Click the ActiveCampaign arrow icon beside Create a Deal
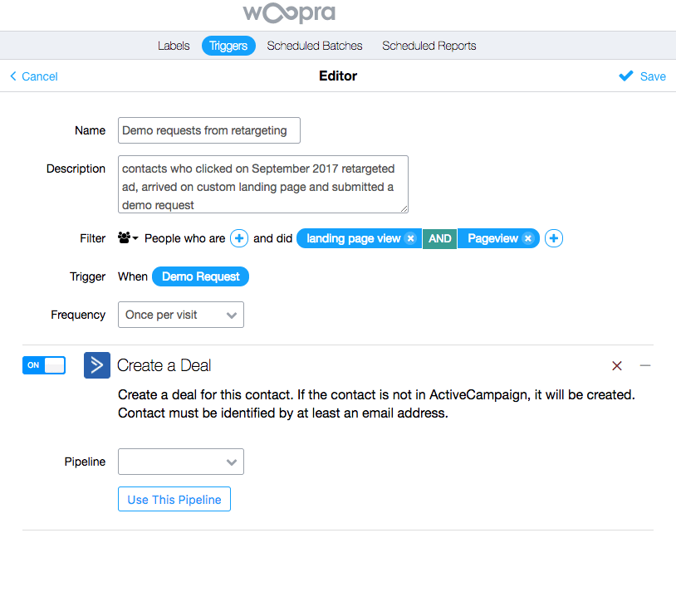This screenshot has width=676, height=616. coord(96,365)
